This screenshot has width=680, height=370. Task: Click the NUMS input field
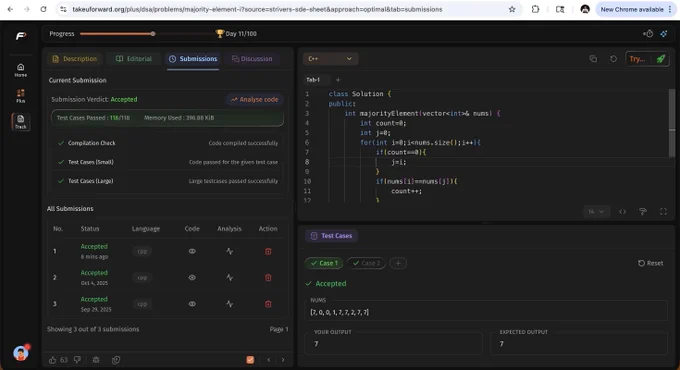click(487, 312)
